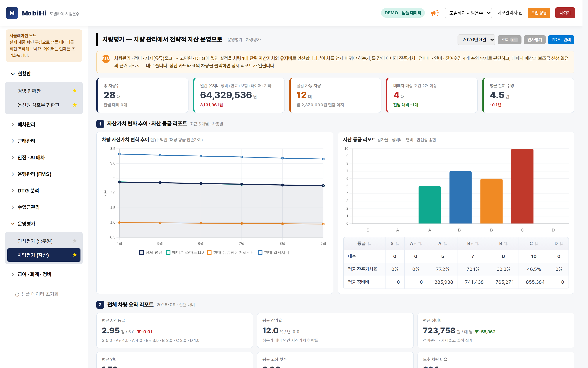Open the 평균 자산등급 2.95 card
588x368 pixels.
(x=175, y=330)
